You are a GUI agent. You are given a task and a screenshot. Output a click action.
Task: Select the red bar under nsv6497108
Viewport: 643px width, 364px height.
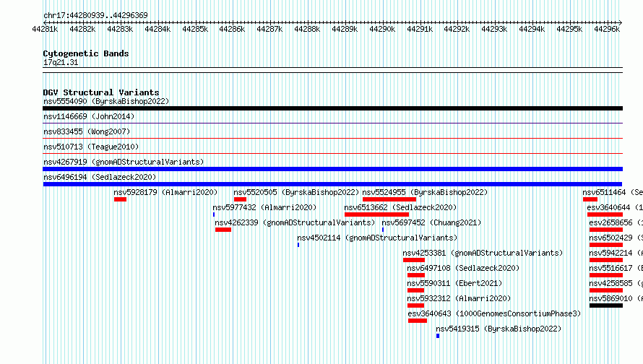tap(416, 275)
